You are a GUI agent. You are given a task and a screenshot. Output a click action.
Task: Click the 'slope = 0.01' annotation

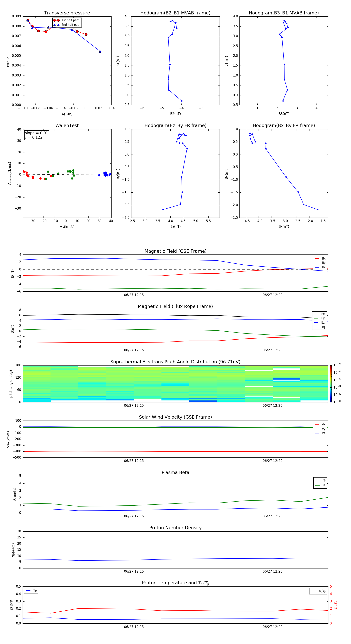pyautogui.click(x=36, y=133)
